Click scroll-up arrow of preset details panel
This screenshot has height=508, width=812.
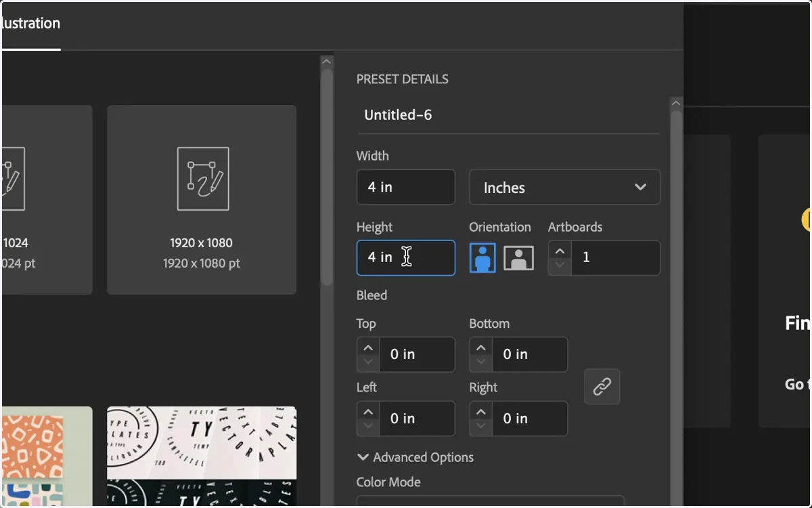pos(676,104)
